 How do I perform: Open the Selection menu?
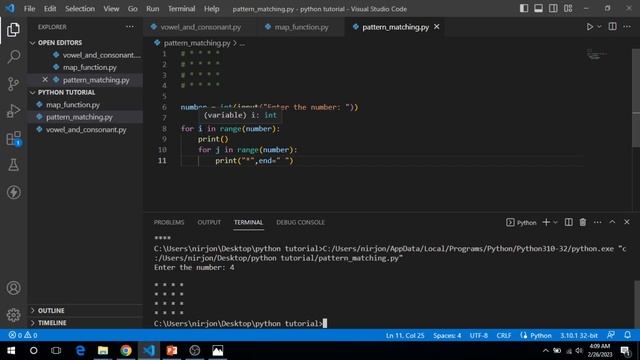click(80, 9)
